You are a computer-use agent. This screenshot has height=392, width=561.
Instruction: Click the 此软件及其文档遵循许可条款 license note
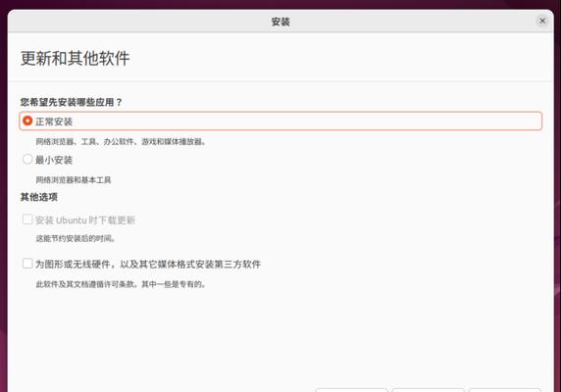pyautogui.click(x=121, y=284)
